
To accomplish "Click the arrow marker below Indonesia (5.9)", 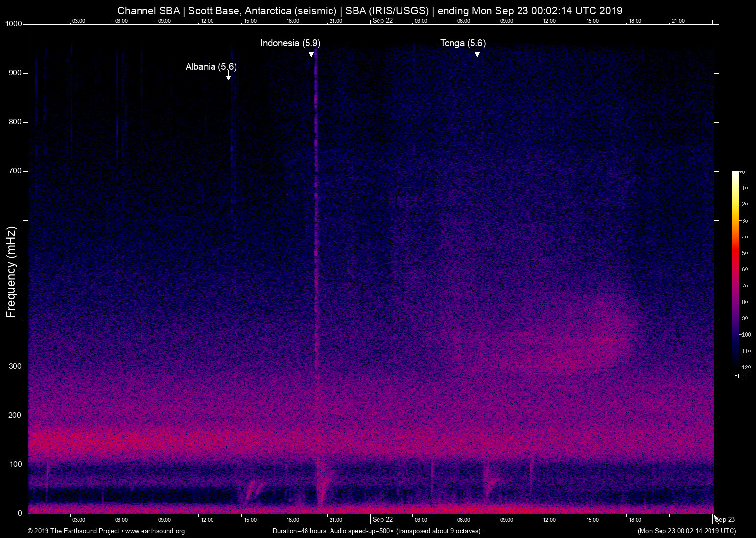I will pyautogui.click(x=311, y=54).
